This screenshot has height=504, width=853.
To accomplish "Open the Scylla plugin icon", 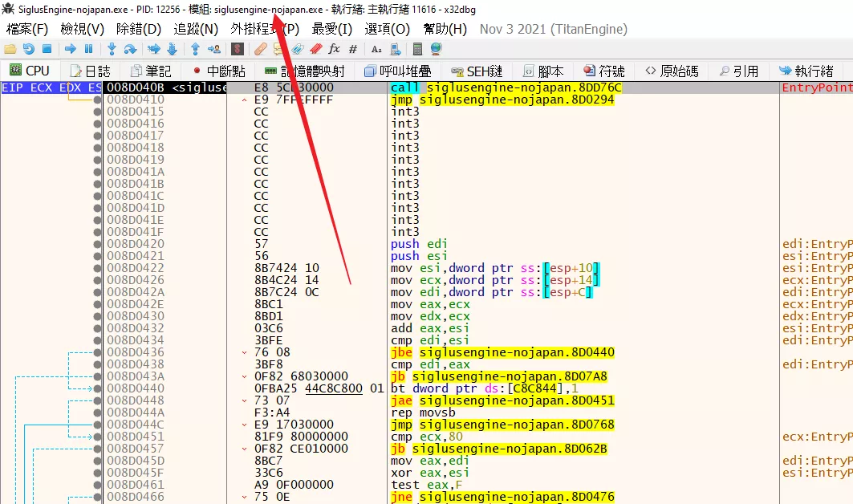I will coord(238,50).
